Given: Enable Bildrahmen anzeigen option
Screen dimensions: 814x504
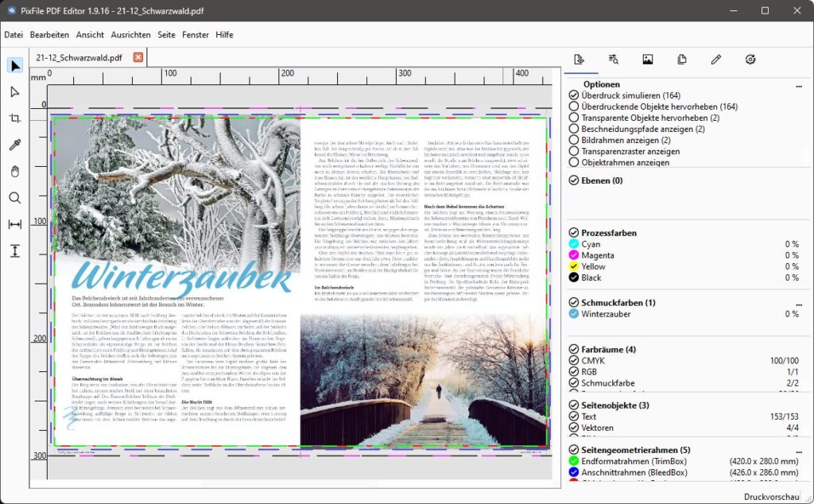Looking at the screenshot, I should (574, 140).
